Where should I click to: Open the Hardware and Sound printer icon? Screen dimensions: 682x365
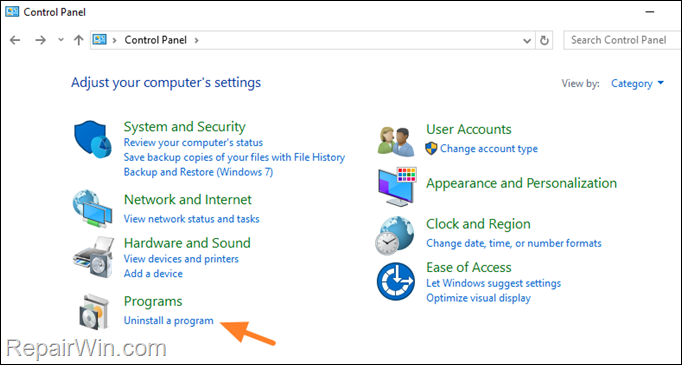coord(93,257)
